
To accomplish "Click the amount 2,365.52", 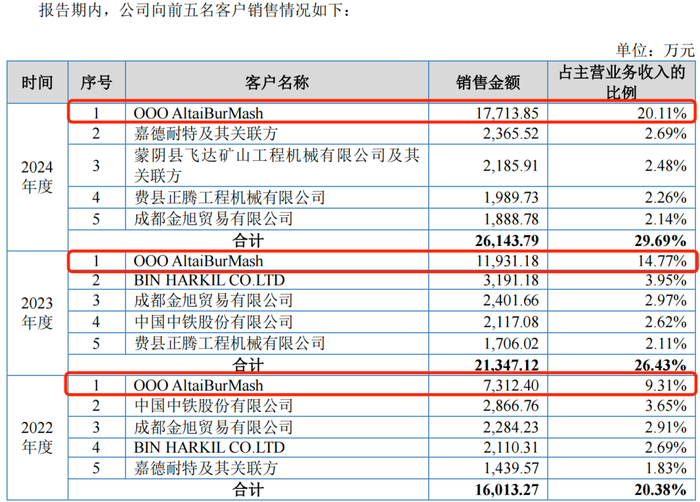I will pos(511,134).
